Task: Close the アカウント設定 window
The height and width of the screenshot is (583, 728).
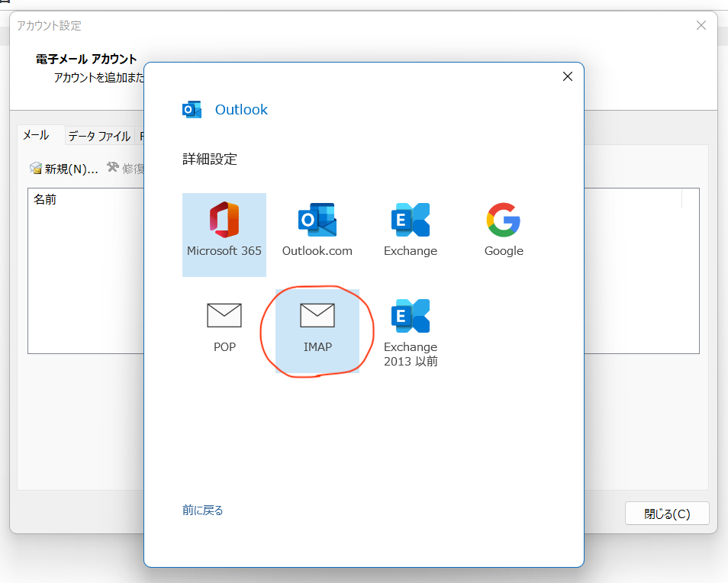Action: (701, 25)
